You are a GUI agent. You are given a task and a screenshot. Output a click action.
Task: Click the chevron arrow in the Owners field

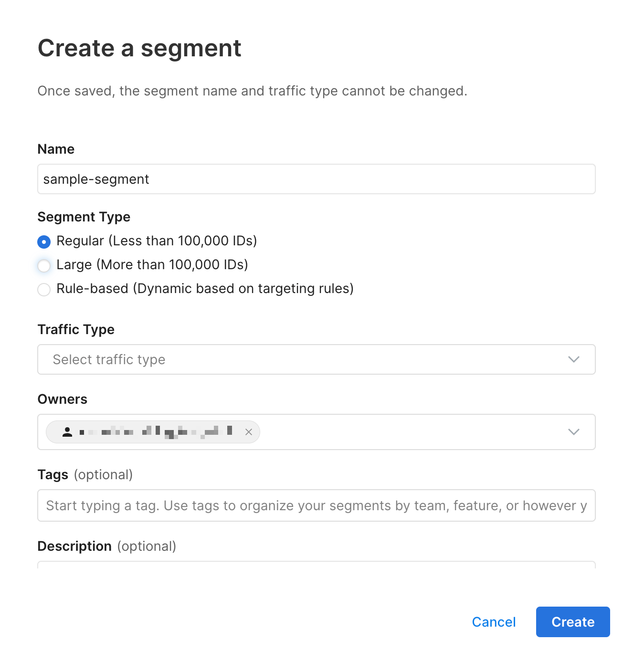tap(573, 432)
